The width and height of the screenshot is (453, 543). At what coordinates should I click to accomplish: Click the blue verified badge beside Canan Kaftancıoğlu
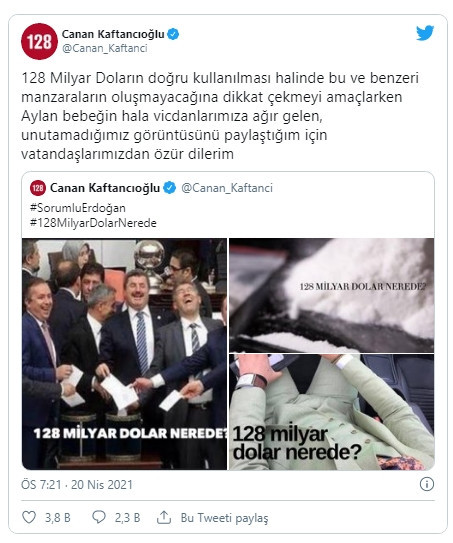173,34
